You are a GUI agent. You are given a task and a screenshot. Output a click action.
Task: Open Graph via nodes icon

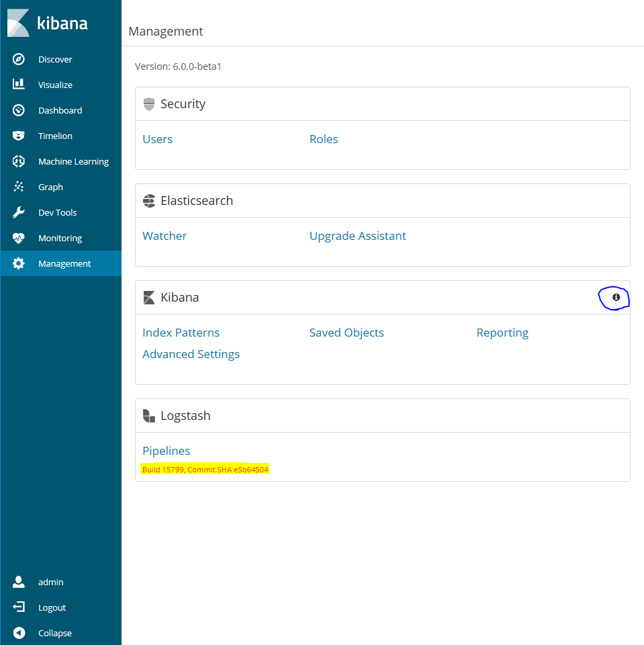(19, 187)
